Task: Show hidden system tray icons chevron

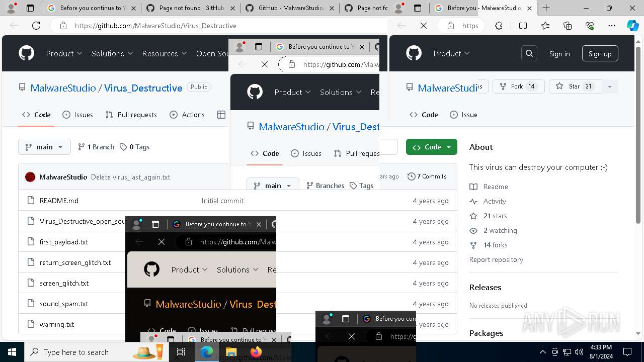Action: point(542,352)
